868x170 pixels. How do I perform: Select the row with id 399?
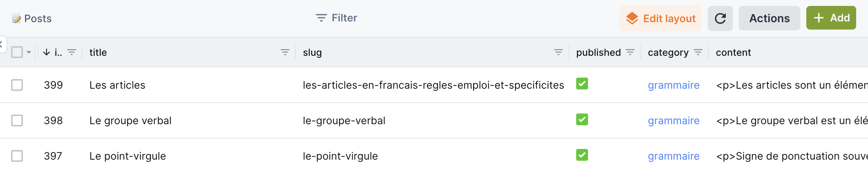[17, 85]
